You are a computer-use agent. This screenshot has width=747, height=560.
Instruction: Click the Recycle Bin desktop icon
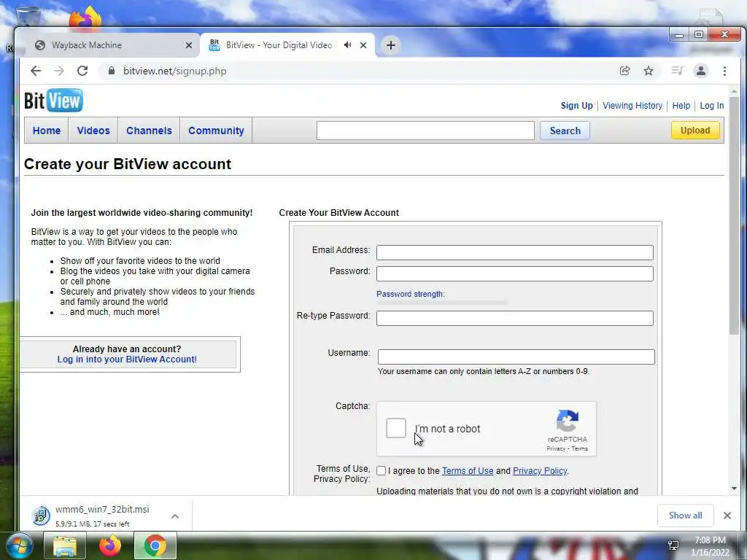[x=28, y=17]
